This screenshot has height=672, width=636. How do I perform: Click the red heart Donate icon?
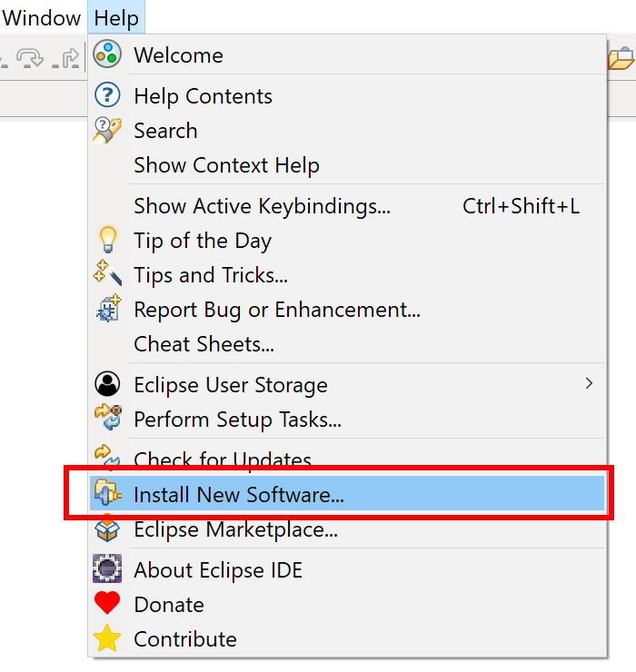coord(107,603)
